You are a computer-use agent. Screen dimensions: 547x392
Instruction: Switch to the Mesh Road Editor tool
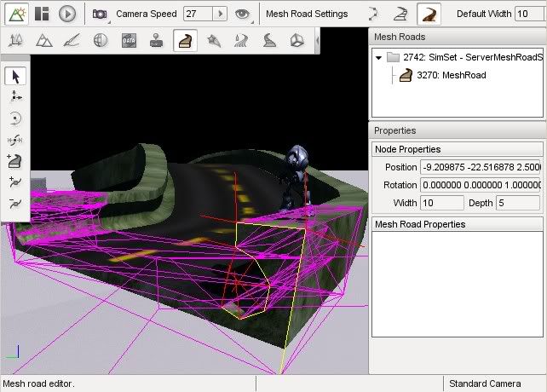click(181, 41)
